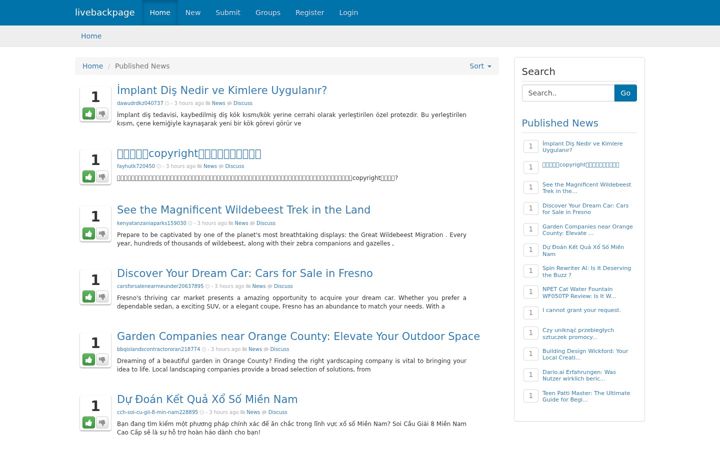This screenshot has width=720, height=450.
Task: Click Discuss under Wildebeest Trek post
Action: tap(266, 223)
